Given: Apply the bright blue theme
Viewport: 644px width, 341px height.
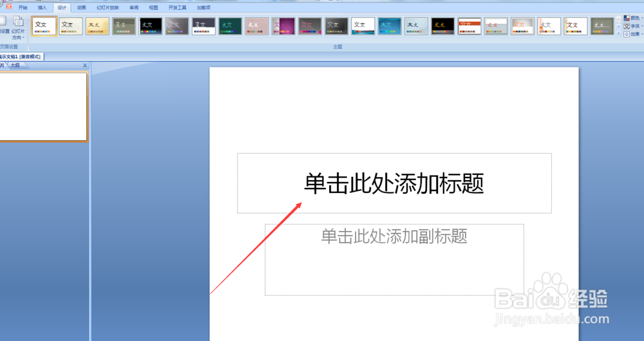Looking at the screenshot, I should (390, 26).
